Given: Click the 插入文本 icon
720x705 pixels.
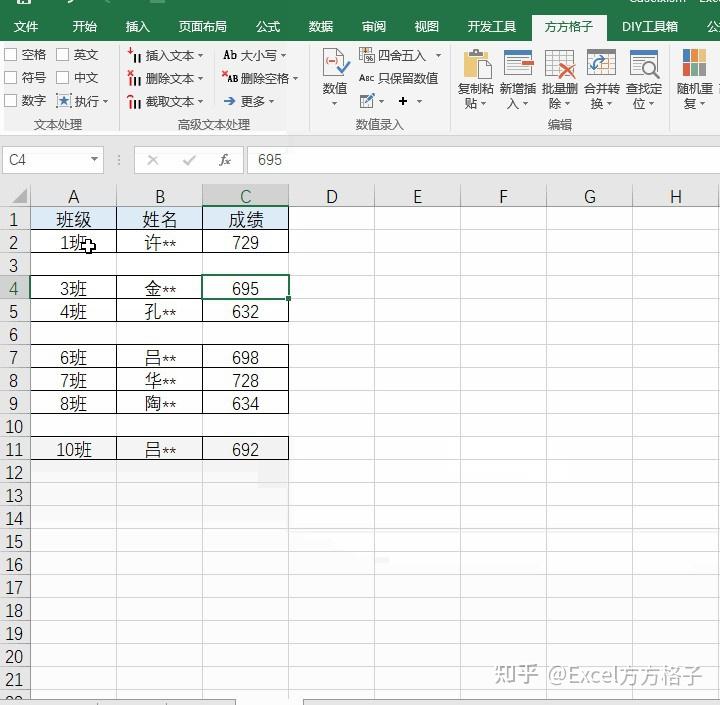Looking at the screenshot, I should click(x=134, y=56).
